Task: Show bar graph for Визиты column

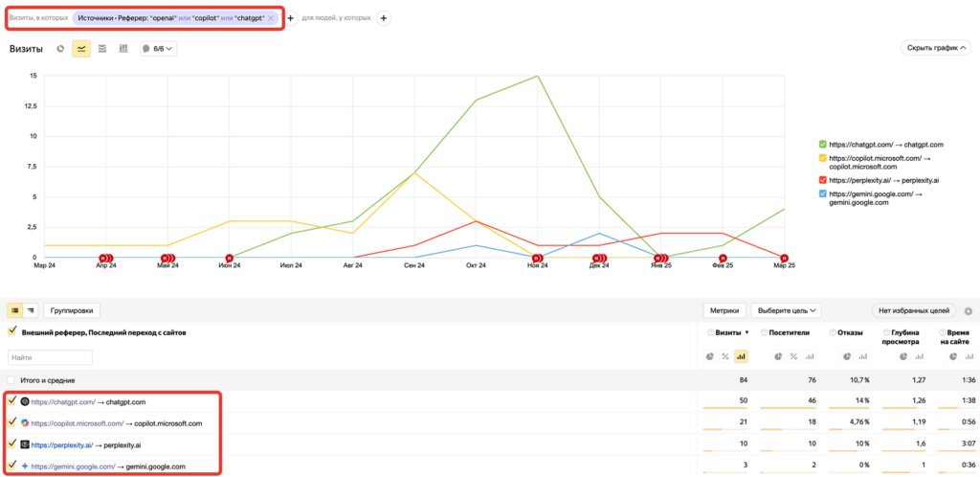Action: coord(741,356)
